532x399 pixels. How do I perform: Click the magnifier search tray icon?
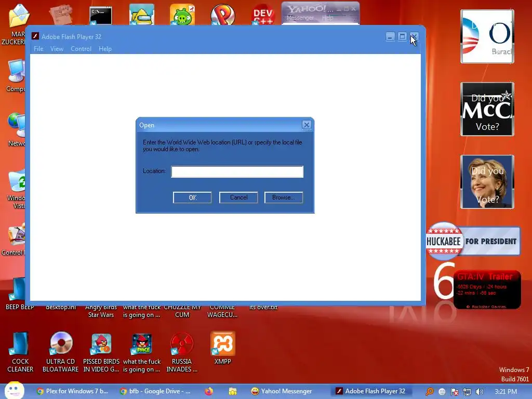pyautogui.click(x=429, y=392)
